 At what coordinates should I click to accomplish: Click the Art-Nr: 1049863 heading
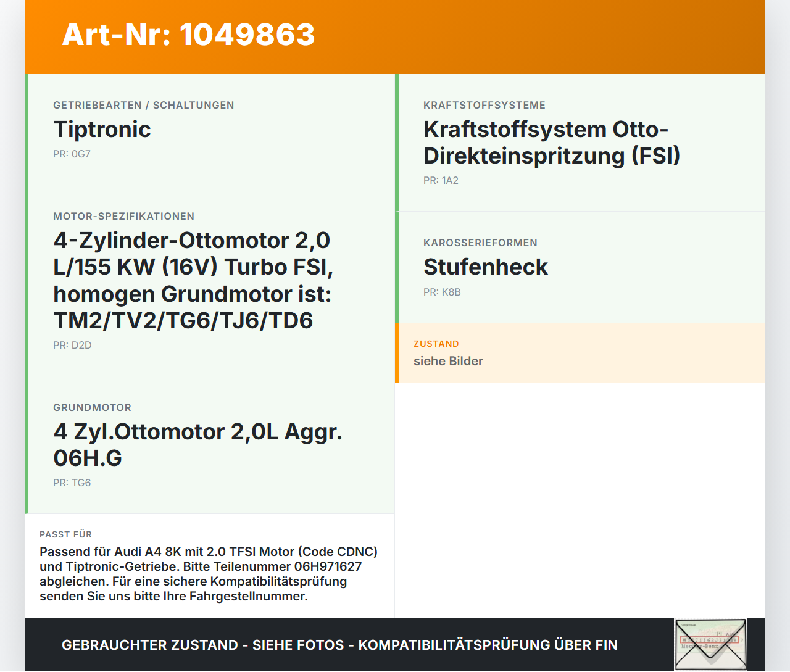pyautogui.click(x=188, y=35)
